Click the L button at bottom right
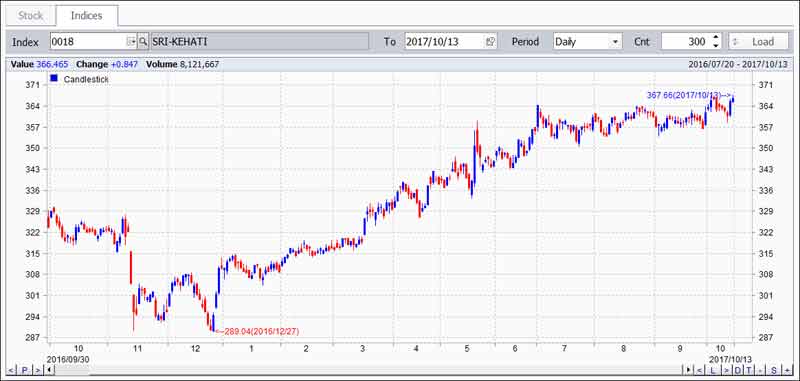This screenshot has height=381, width=800. 713,370
